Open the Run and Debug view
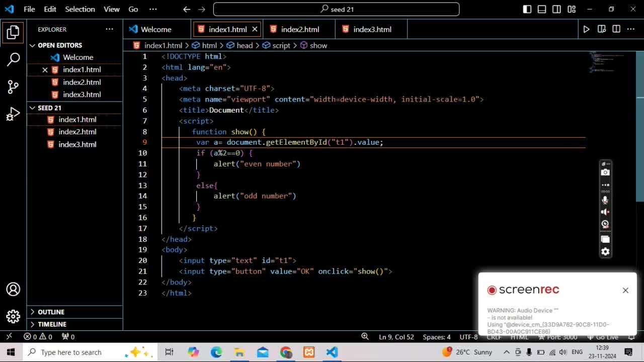644x362 pixels. 14,115
